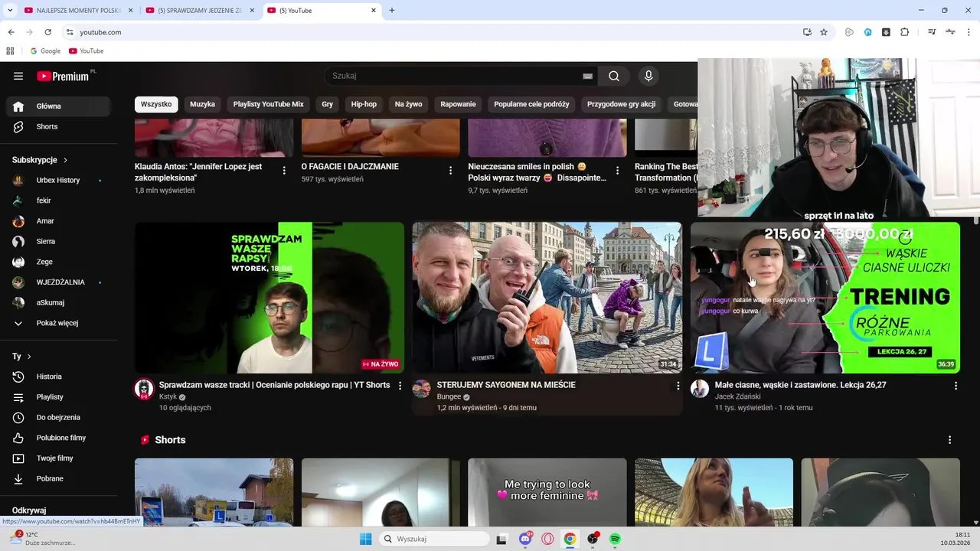The height and width of the screenshot is (551, 980).
Task: Open Do obejrzenia watch later
Action: click(59, 417)
